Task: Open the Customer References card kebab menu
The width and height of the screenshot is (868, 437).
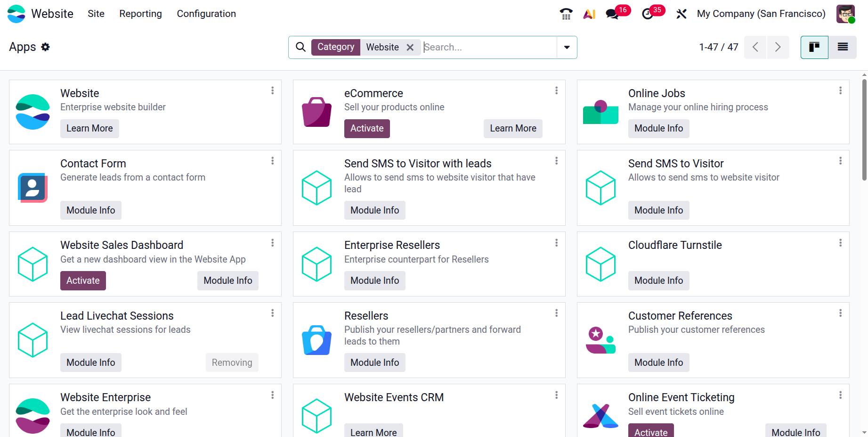Action: coord(841,313)
